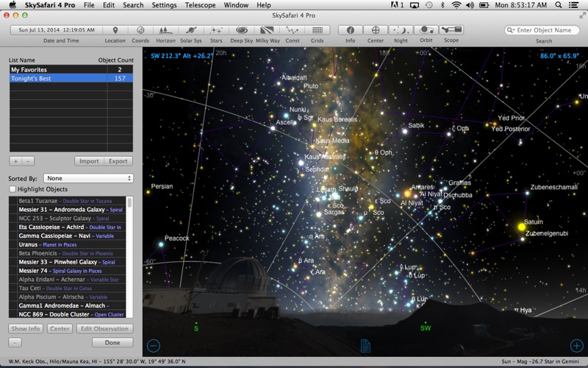Open the Coords toolbar icon
The height and width of the screenshot is (368, 588).
pyautogui.click(x=140, y=30)
